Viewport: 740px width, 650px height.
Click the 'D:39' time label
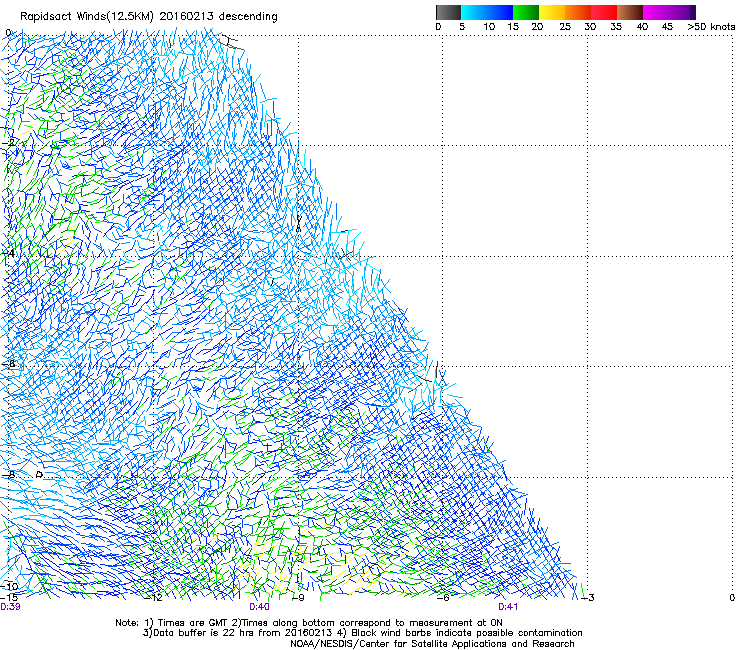[x=10, y=607]
